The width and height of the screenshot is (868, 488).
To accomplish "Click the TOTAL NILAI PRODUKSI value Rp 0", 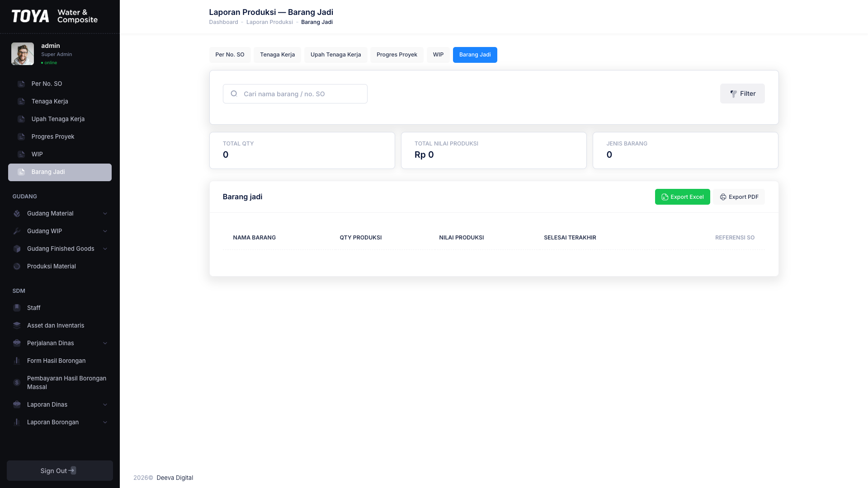I will pos(424,155).
